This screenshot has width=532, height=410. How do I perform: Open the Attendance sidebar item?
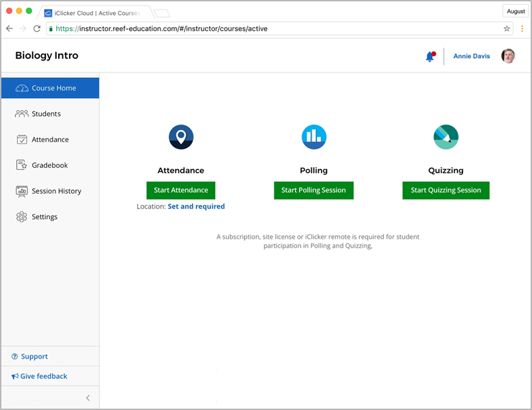pos(50,139)
